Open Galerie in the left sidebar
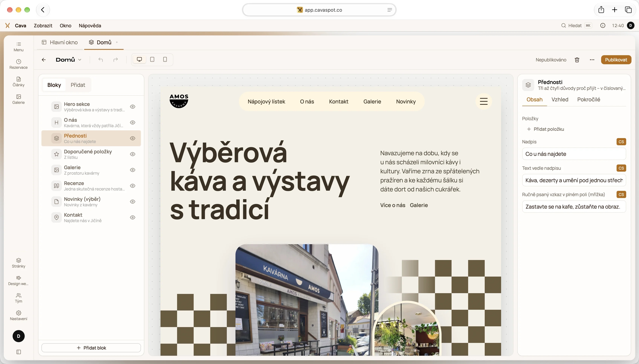 [18, 99]
